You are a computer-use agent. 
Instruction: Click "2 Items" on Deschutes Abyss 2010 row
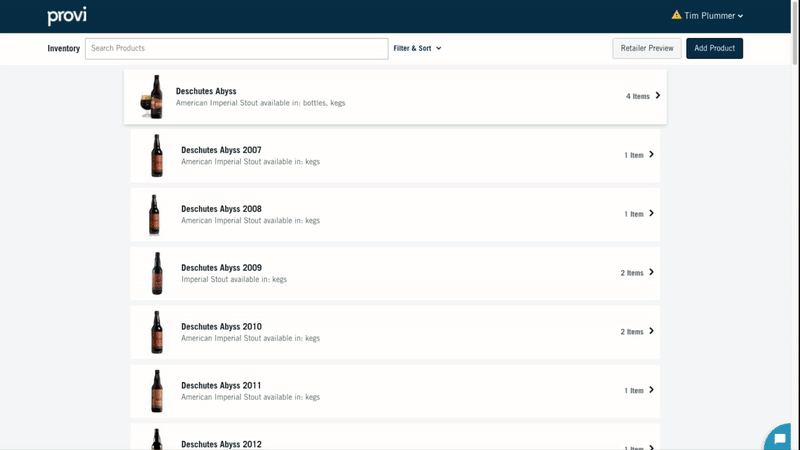click(632, 332)
